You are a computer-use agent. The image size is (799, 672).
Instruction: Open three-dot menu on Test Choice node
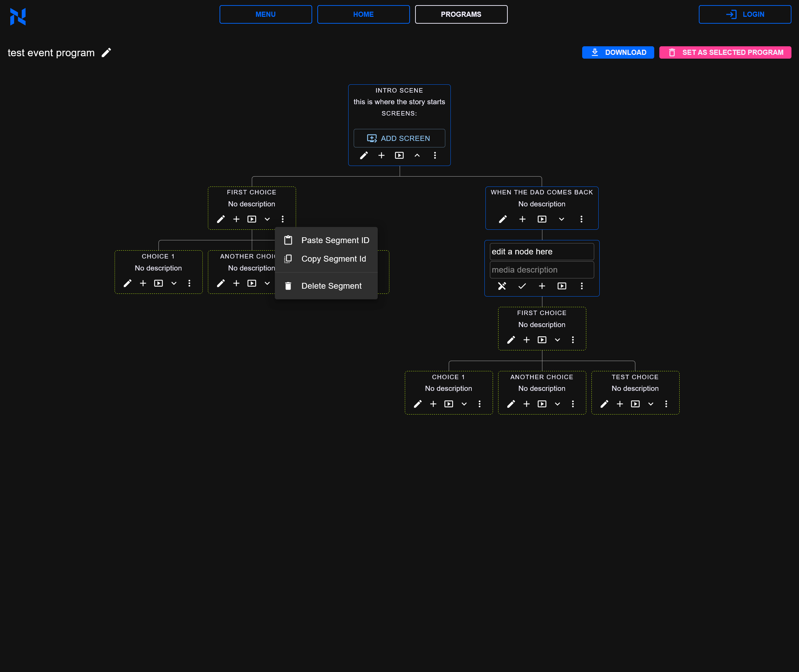coord(666,404)
